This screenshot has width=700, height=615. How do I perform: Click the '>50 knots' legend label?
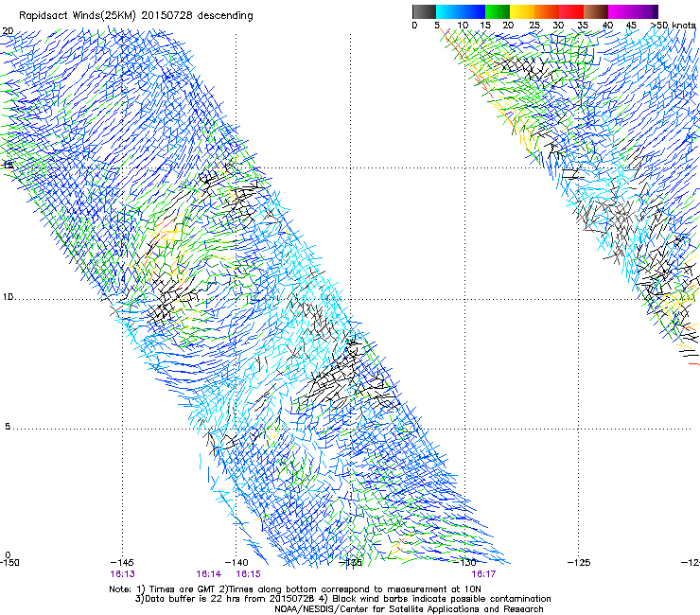[674, 25]
